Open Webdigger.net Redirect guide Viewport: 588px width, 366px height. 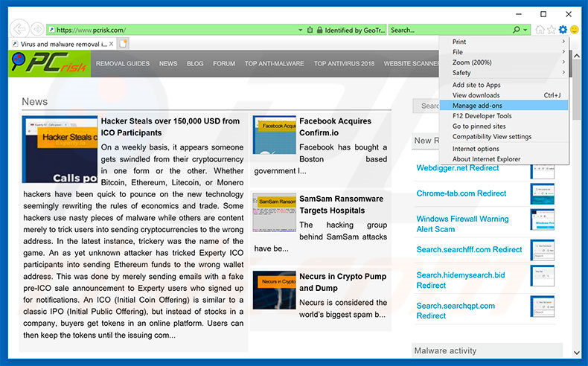click(x=458, y=168)
